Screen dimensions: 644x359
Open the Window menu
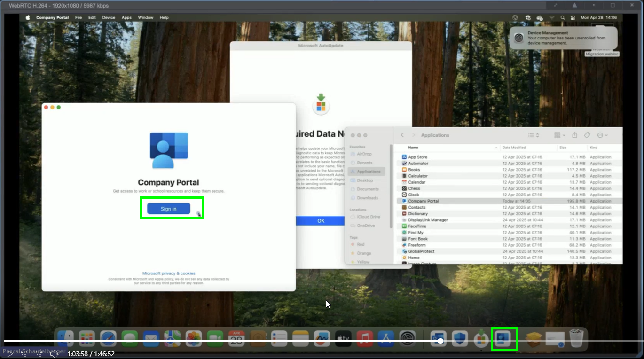point(146,17)
